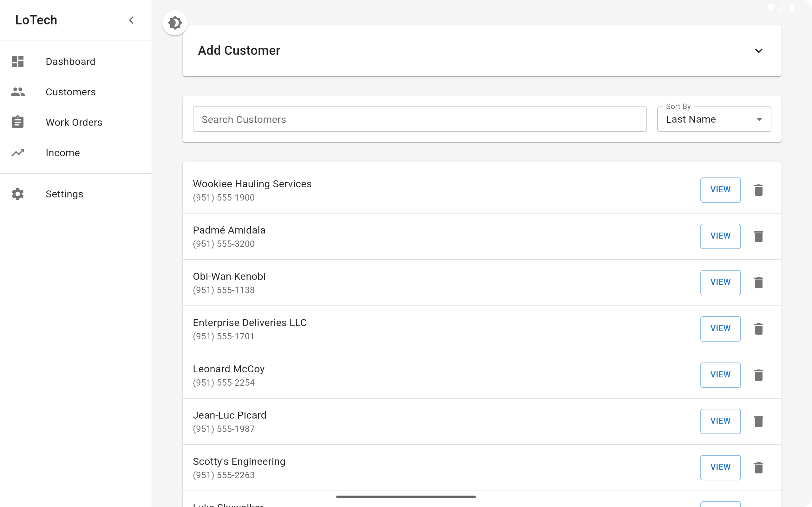Delete Wookiee Hauling Services with trash icon
This screenshot has width=812, height=507.
[x=758, y=190]
